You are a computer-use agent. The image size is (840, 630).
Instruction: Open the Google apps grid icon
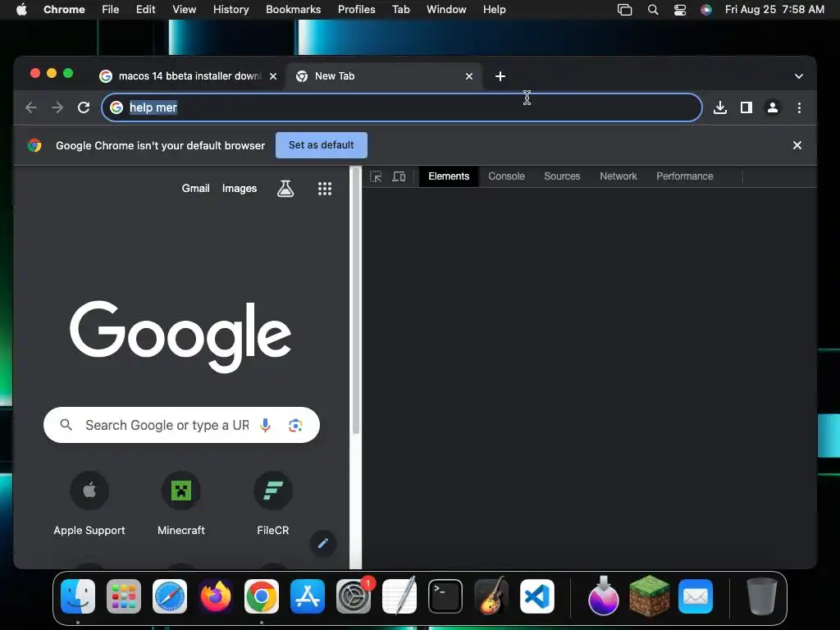coord(325,189)
